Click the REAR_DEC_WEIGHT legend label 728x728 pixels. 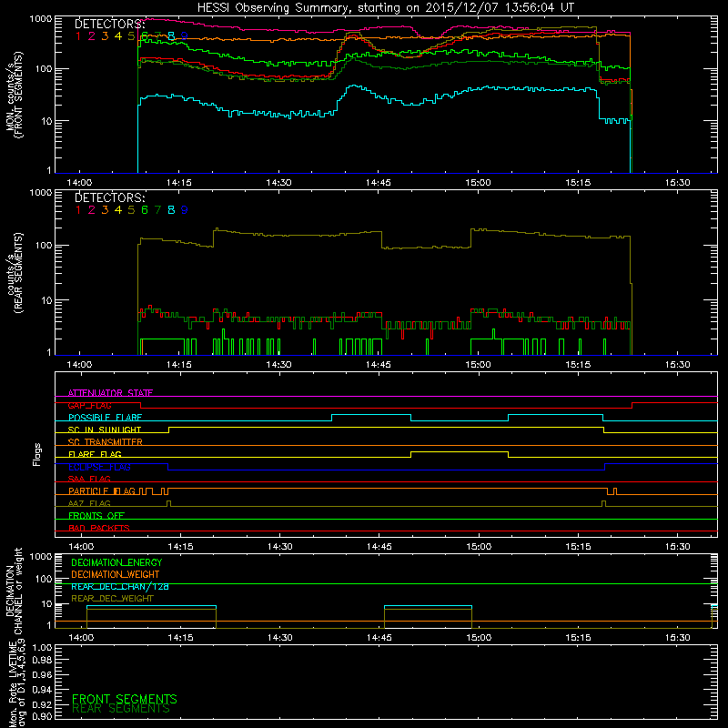coord(112,599)
